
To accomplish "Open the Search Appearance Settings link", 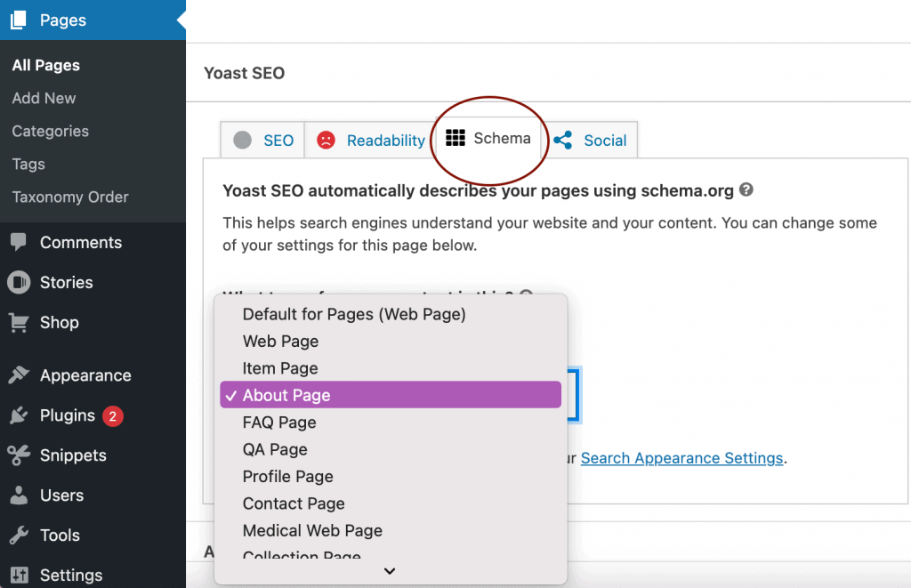I will (x=682, y=458).
